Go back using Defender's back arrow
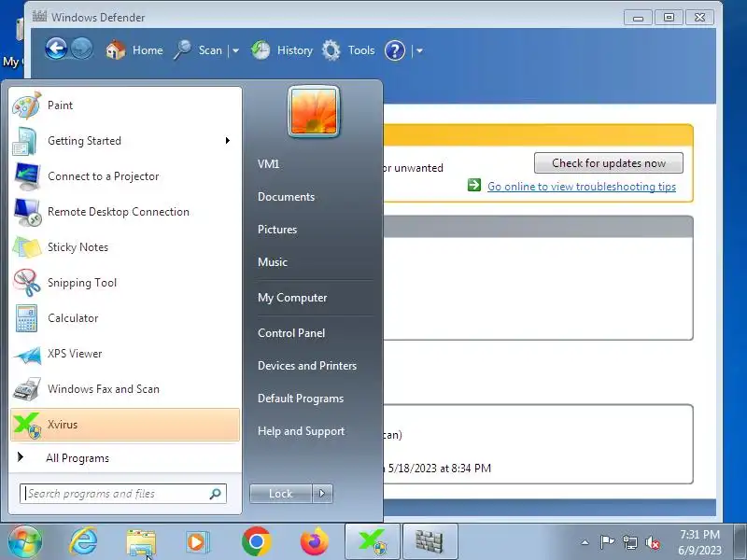This screenshot has height=560, width=747. tap(56, 49)
